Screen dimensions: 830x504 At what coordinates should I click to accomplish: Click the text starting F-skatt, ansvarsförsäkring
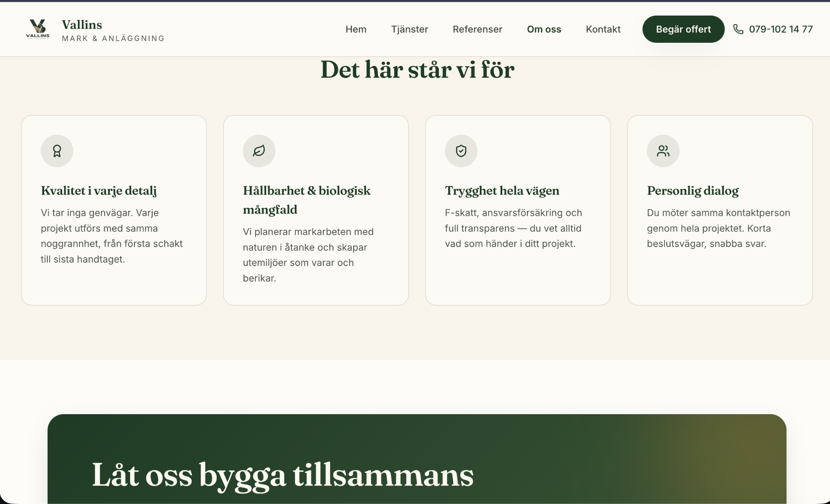tap(514, 228)
